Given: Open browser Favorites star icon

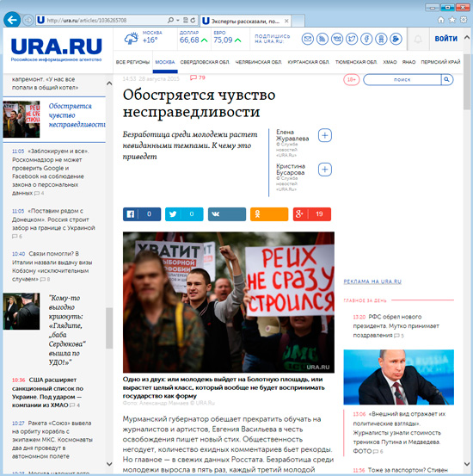Looking at the screenshot, I should 452,20.
